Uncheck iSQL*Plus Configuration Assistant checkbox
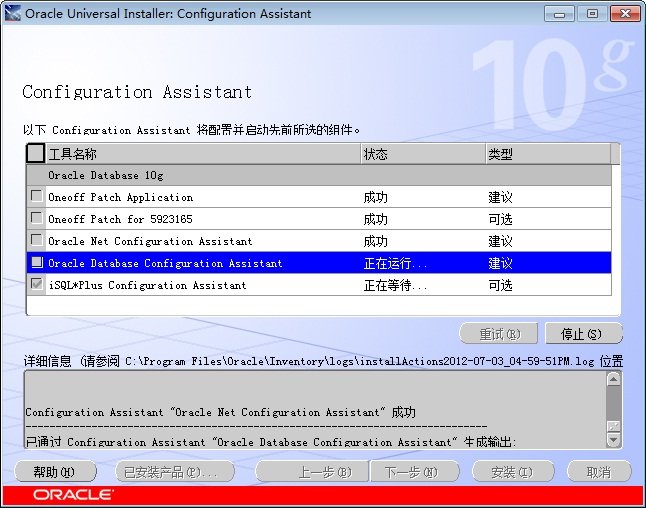The image size is (646, 508). [37, 284]
